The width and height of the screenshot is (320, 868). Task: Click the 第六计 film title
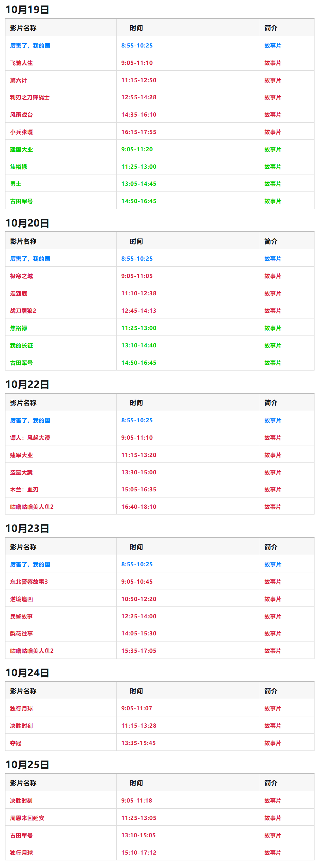(19, 80)
